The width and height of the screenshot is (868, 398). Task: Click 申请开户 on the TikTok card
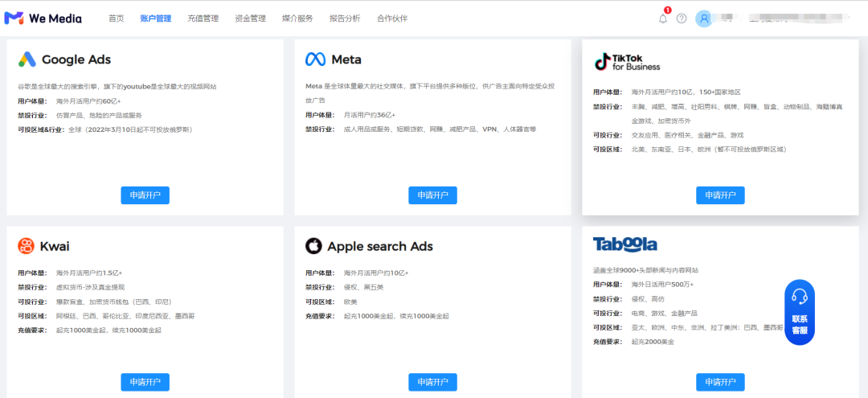(720, 195)
